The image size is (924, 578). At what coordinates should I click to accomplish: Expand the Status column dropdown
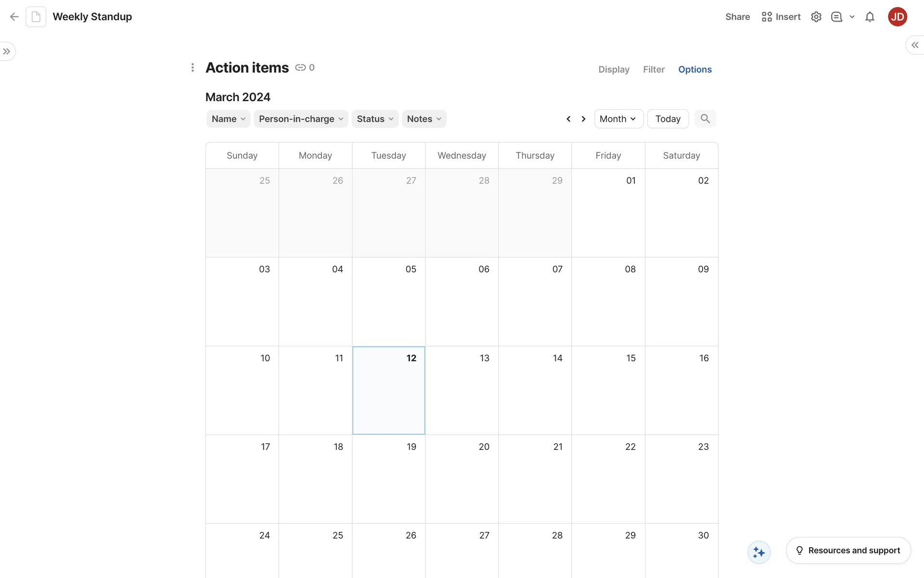click(375, 119)
